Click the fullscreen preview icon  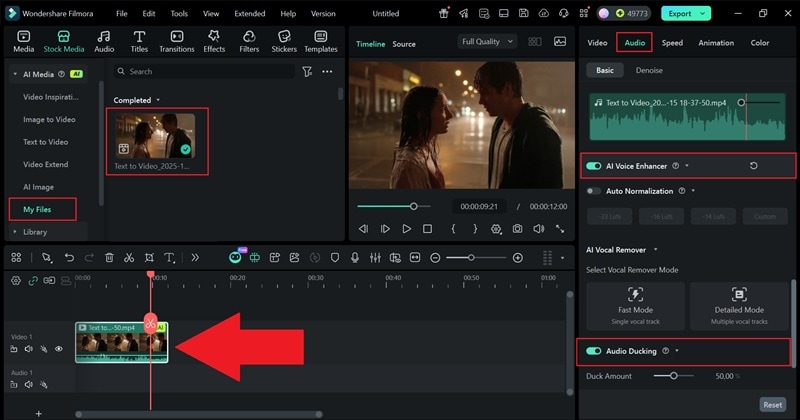coord(560,229)
